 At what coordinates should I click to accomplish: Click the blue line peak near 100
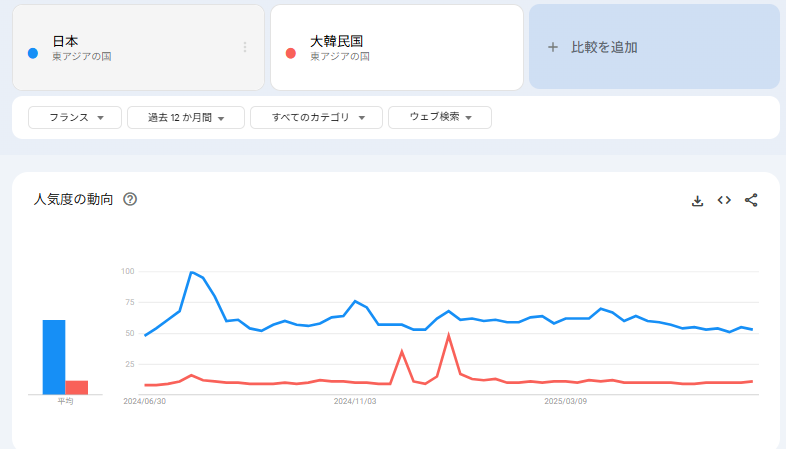[191, 272]
